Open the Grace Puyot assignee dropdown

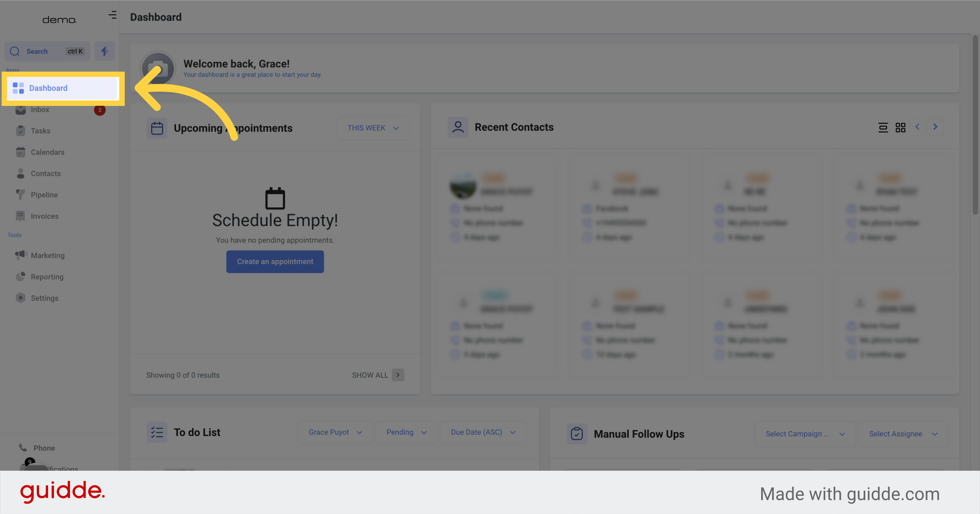pos(335,432)
